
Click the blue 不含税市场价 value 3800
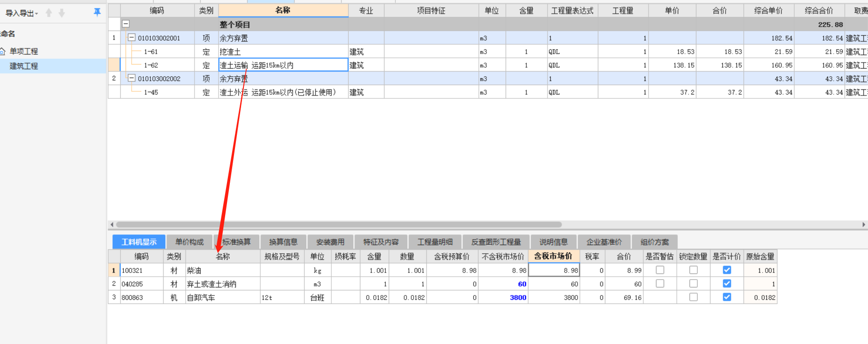click(518, 297)
